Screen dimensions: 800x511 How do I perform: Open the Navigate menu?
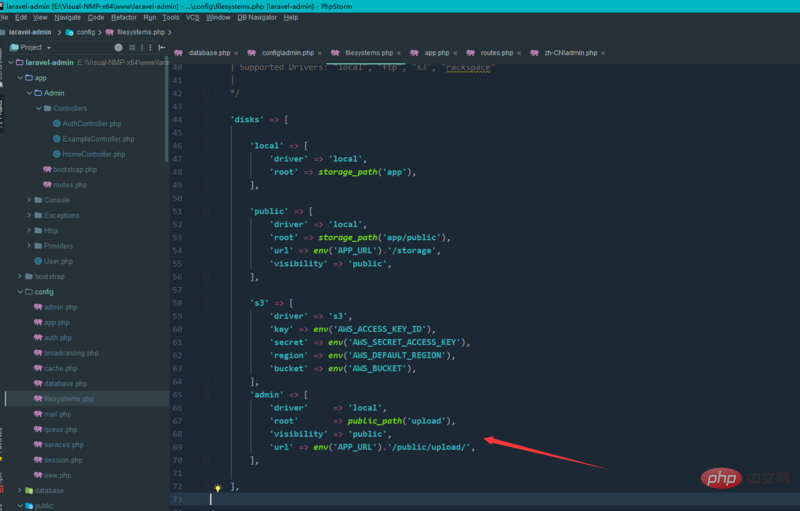click(67, 17)
